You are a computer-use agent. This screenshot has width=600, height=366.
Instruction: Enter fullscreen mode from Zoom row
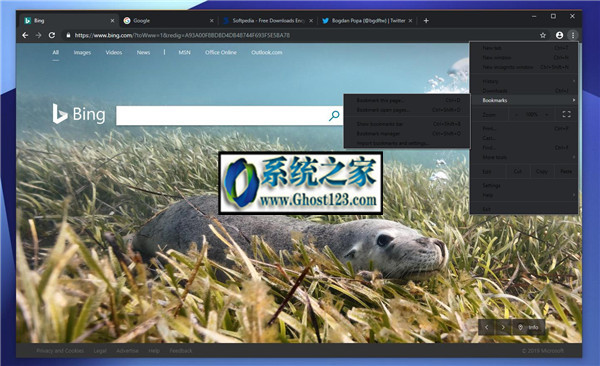click(x=566, y=114)
